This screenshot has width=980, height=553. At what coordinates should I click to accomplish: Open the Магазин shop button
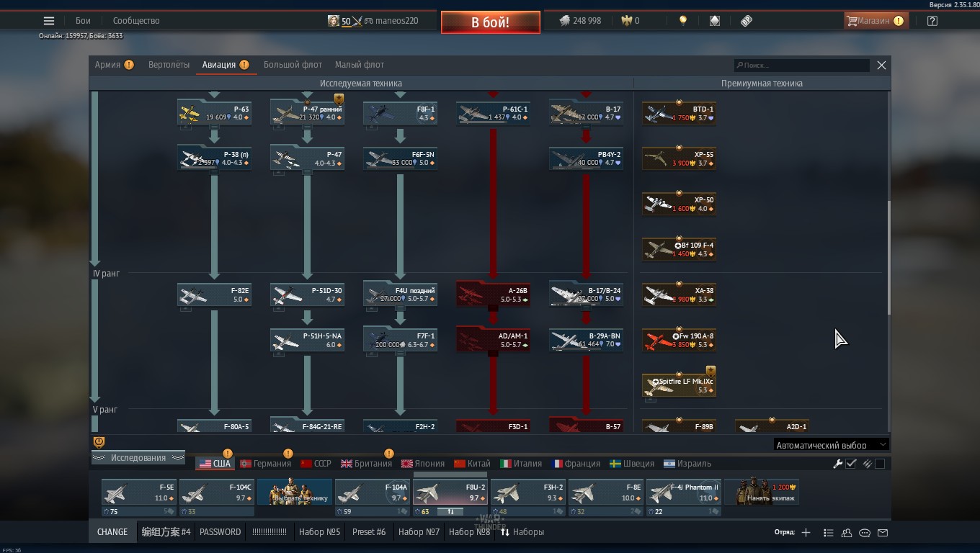tap(875, 21)
